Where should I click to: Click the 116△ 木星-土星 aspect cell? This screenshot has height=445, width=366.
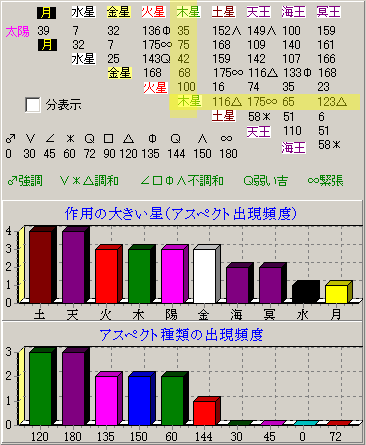[227, 102]
